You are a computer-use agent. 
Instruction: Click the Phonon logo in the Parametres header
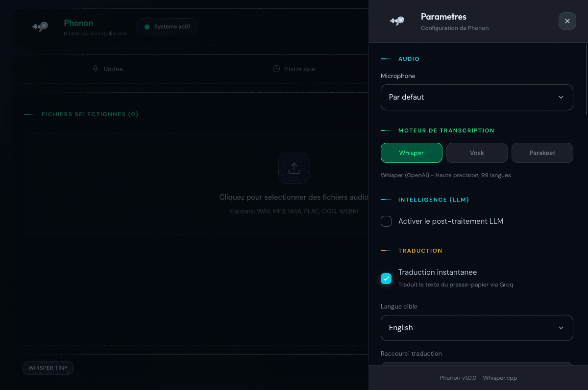pyautogui.click(x=397, y=21)
